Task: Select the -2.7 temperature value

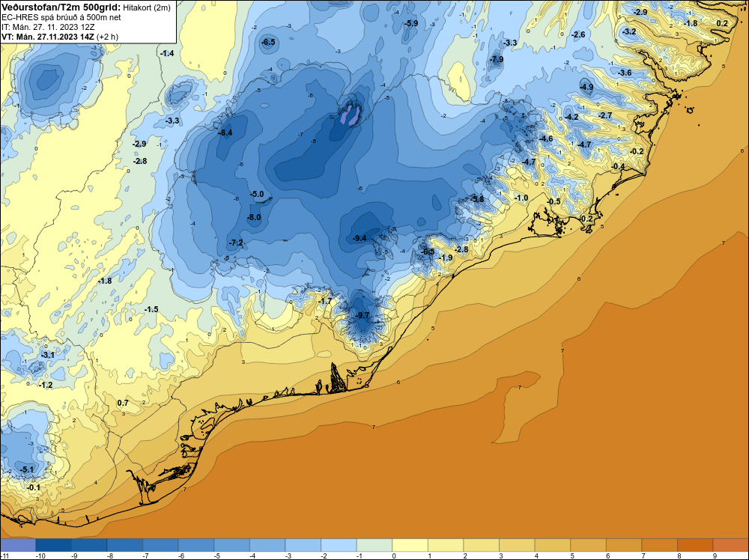Action: click(x=605, y=115)
